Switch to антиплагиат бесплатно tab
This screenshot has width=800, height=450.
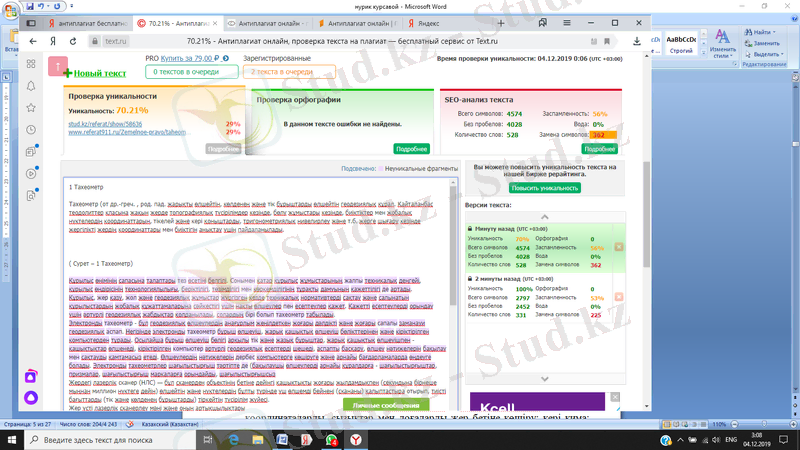pyautogui.click(x=88, y=23)
